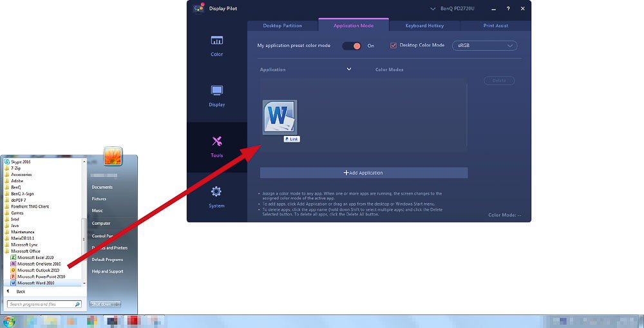
Task: Click the Microsoft Excel 2010 icon
Action: 13,257
